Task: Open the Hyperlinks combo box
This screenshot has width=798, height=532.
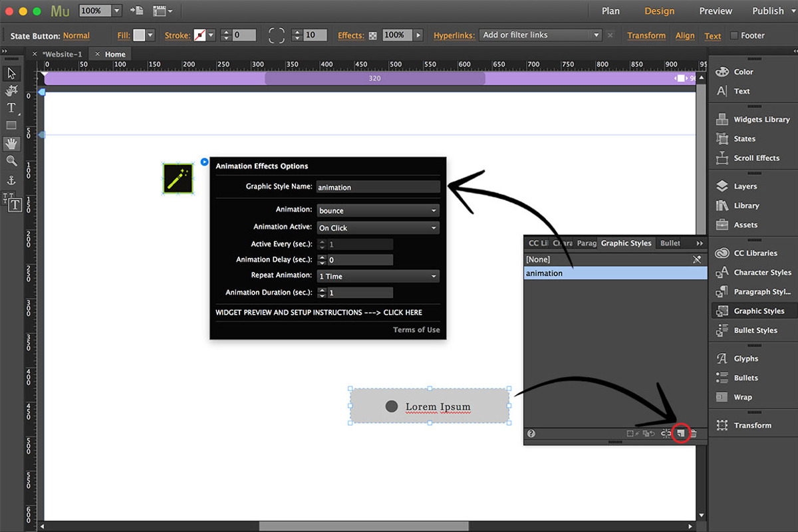Action: tap(540, 35)
